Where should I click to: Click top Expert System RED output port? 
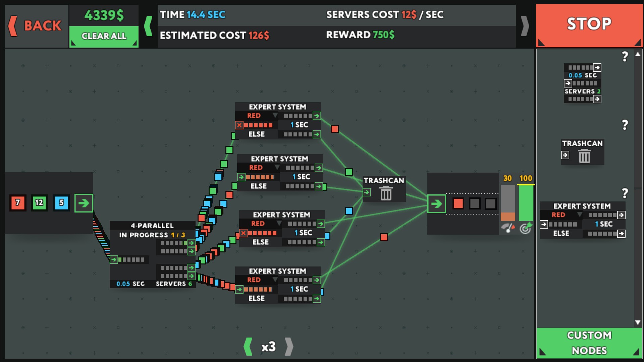click(x=317, y=116)
